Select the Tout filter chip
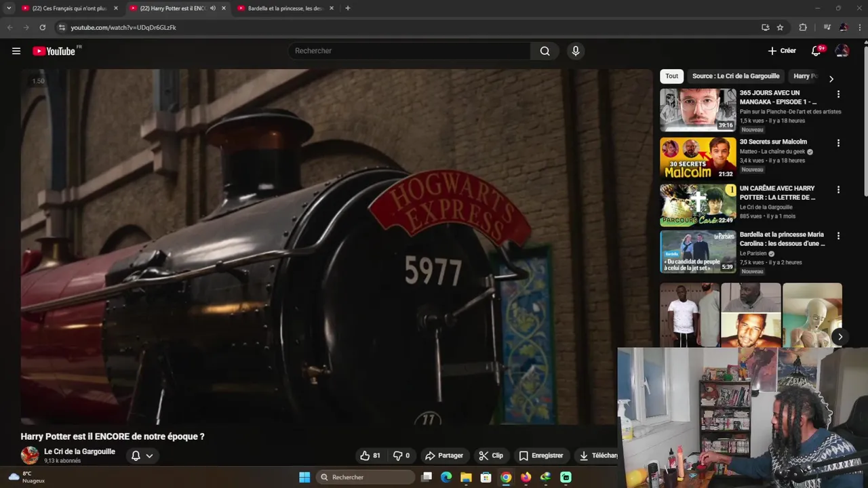This screenshot has width=868, height=488. (x=671, y=76)
